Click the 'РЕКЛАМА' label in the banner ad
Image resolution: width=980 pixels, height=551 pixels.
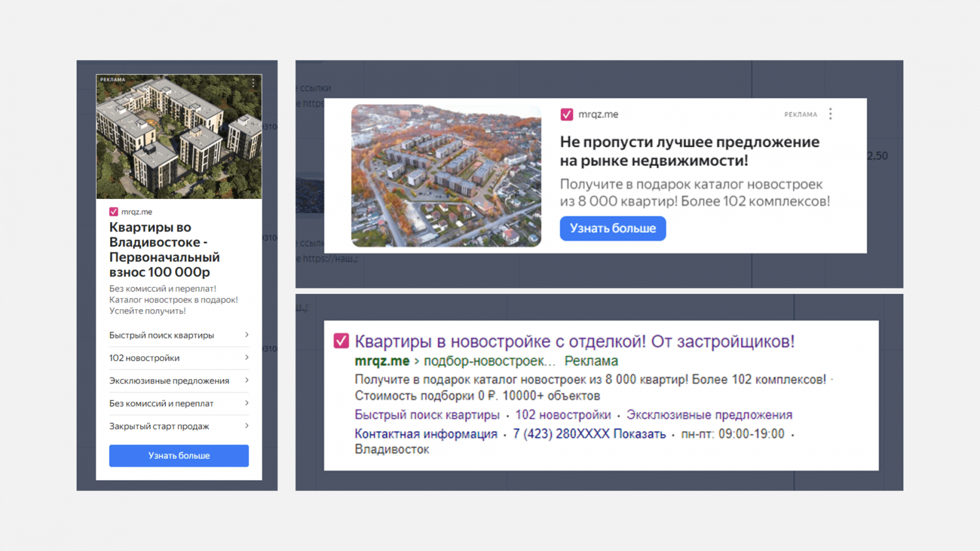[801, 114]
